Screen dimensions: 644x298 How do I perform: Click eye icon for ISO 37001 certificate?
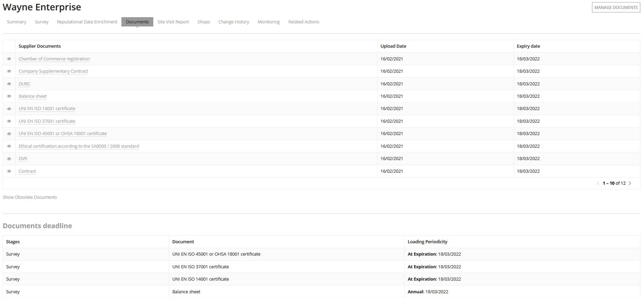(x=9, y=121)
